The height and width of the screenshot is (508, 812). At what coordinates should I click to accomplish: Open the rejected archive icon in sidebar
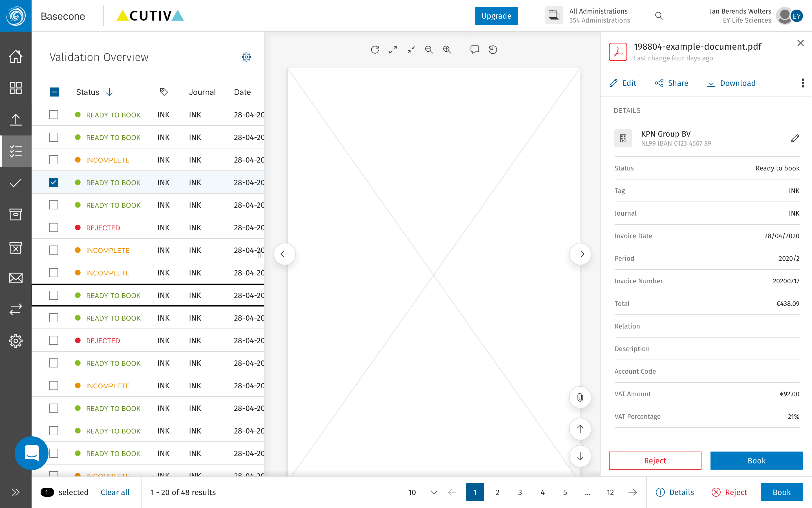click(x=16, y=248)
